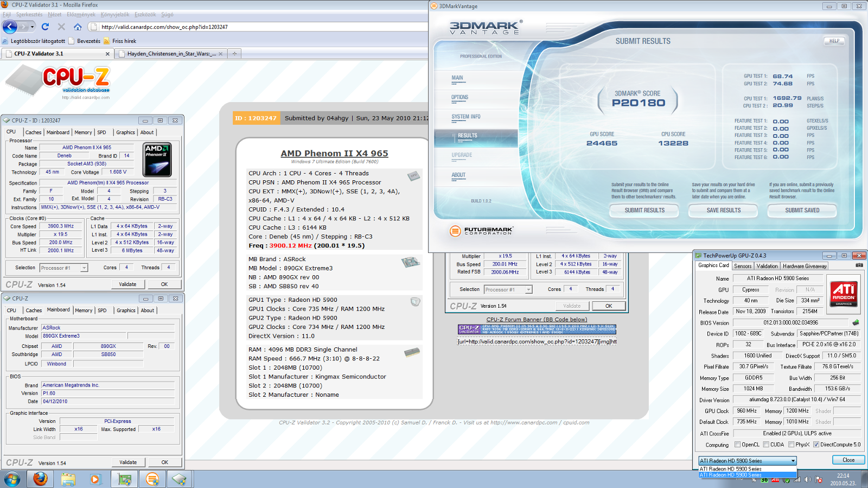Open a new Firefox tab
Screen dimensions: 868x488
pyautogui.click(x=234, y=54)
